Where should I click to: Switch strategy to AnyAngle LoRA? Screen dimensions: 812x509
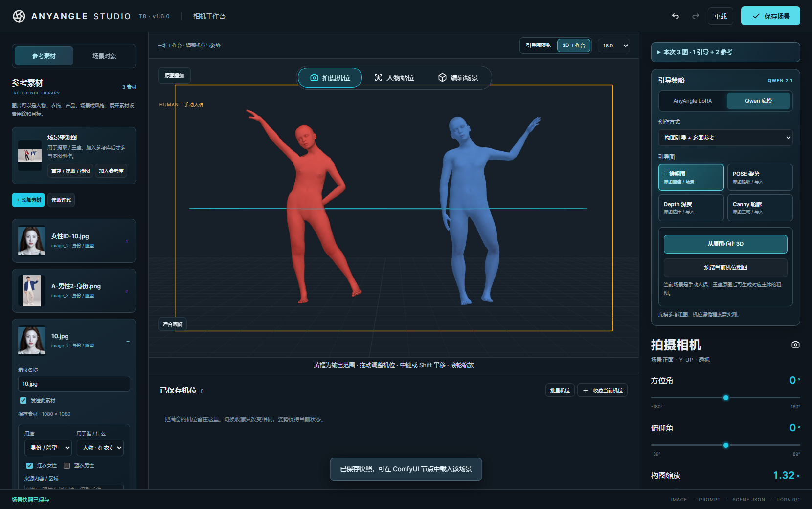(x=693, y=101)
